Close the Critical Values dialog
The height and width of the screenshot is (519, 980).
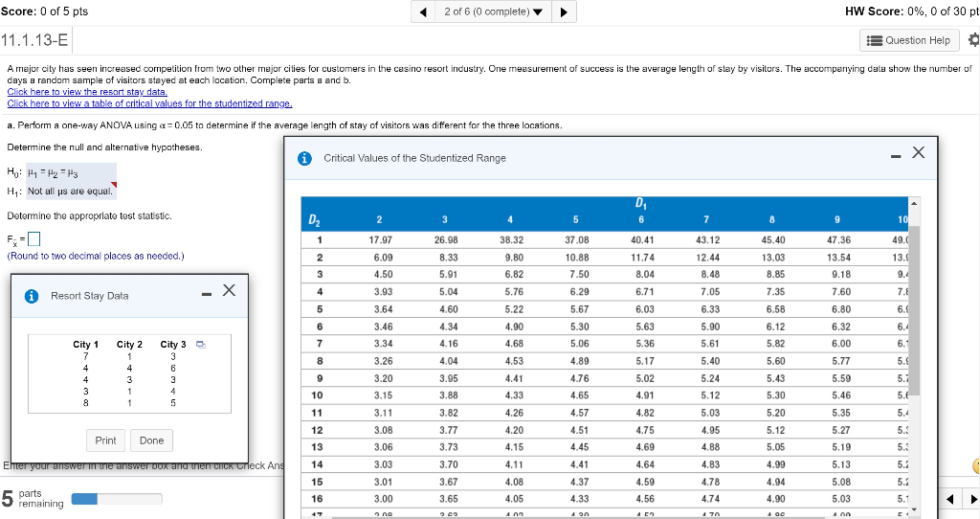(918, 152)
